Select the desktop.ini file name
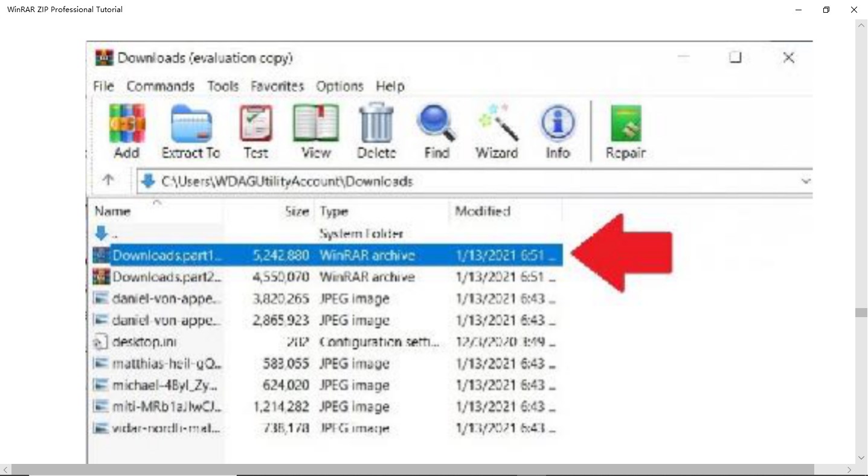 pyautogui.click(x=144, y=342)
